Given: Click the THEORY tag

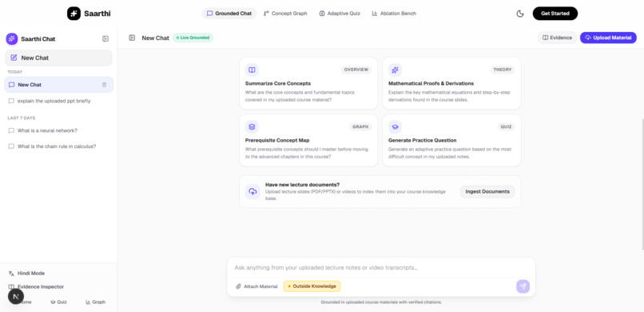Looking at the screenshot, I should pos(503,70).
